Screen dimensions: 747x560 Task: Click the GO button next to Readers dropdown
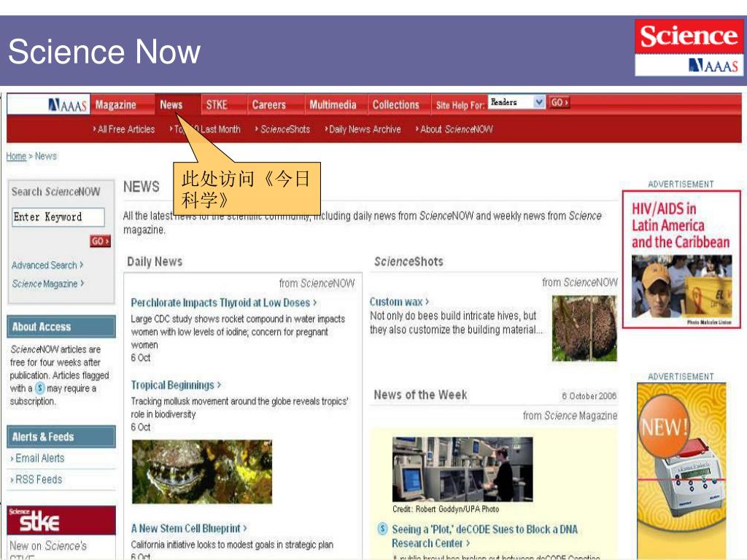(559, 102)
